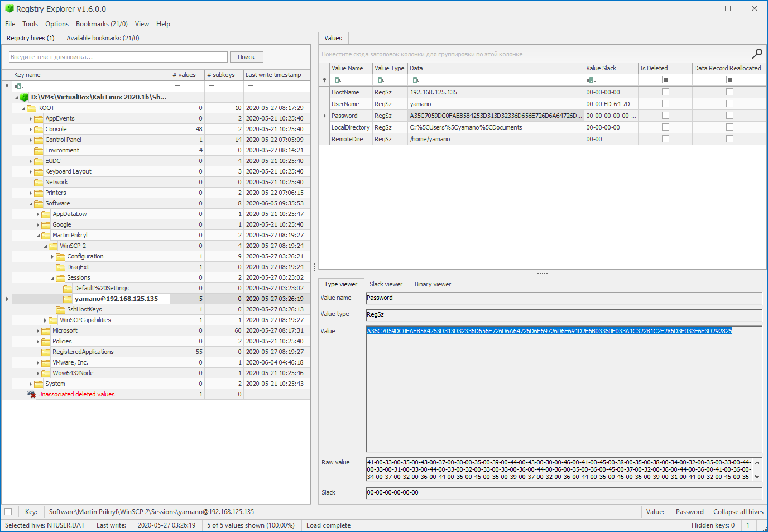Click the Registry Explorer logo icon in title bar

8,8
